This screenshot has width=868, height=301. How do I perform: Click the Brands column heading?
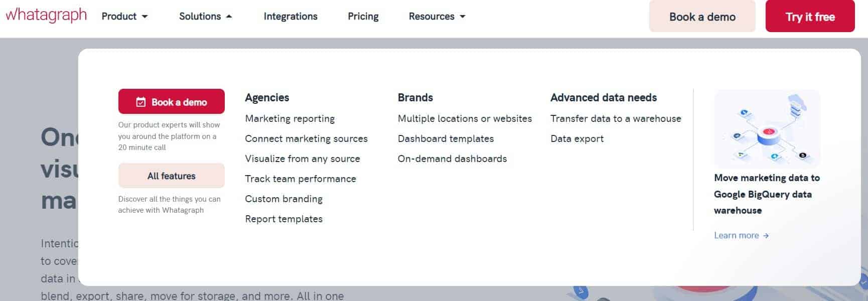coord(415,97)
